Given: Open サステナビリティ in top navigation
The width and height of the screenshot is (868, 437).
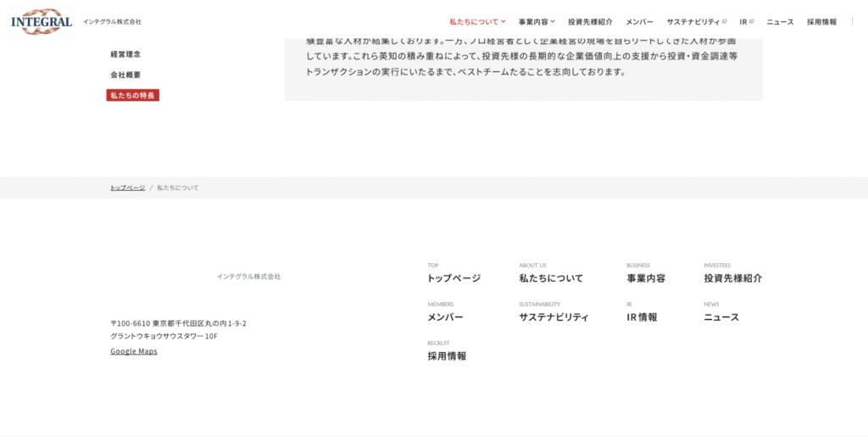Looking at the screenshot, I should coord(697,22).
